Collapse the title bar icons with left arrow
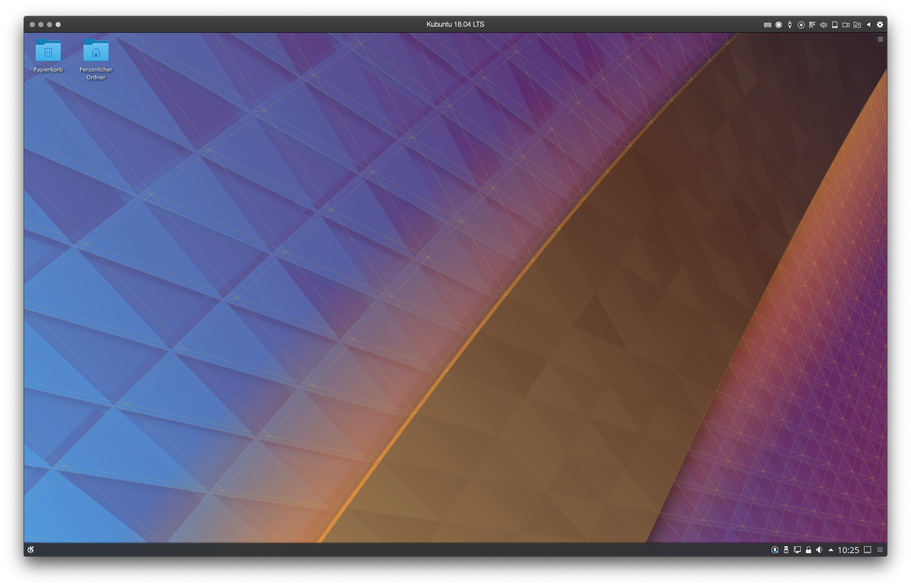The height and width of the screenshot is (588, 911). click(x=868, y=25)
